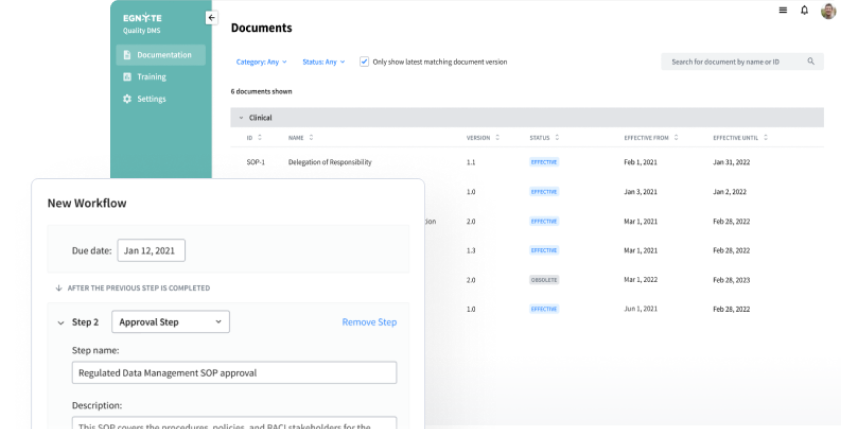Click the document search box
The image size is (841, 429).
742,62
